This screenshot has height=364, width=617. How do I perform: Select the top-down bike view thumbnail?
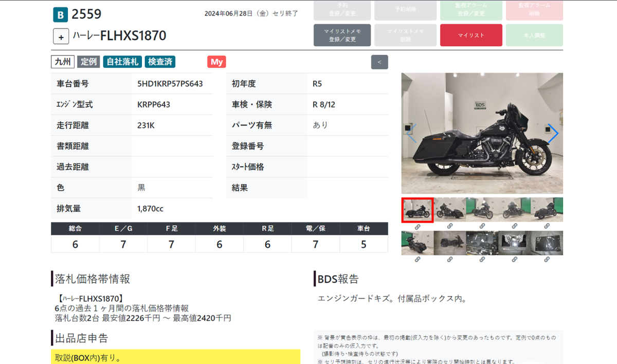click(x=450, y=243)
